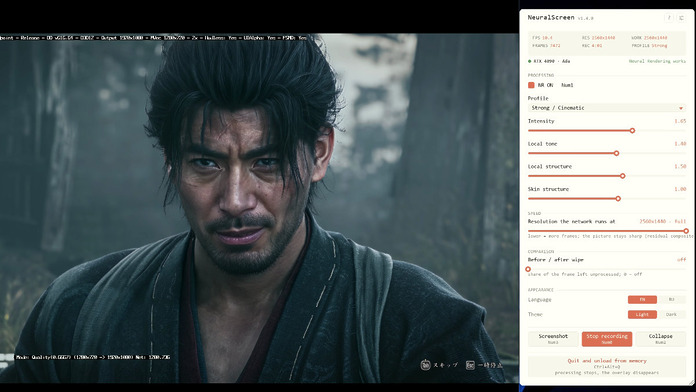
Task: Click the Skin structure slider handle
Action: click(618, 198)
